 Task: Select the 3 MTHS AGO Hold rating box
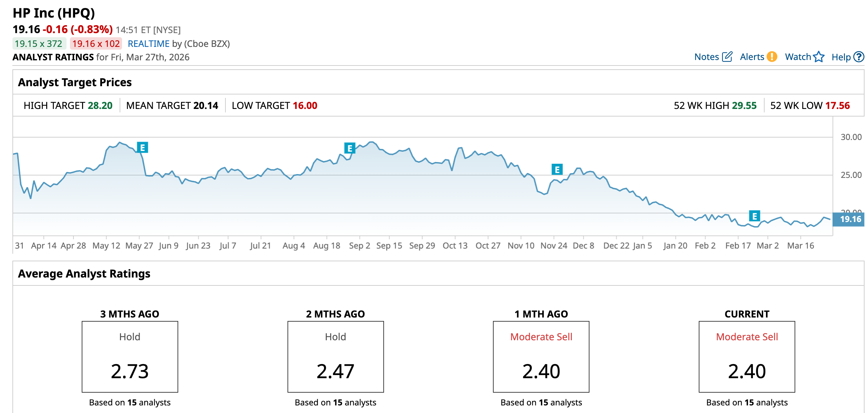130,356
